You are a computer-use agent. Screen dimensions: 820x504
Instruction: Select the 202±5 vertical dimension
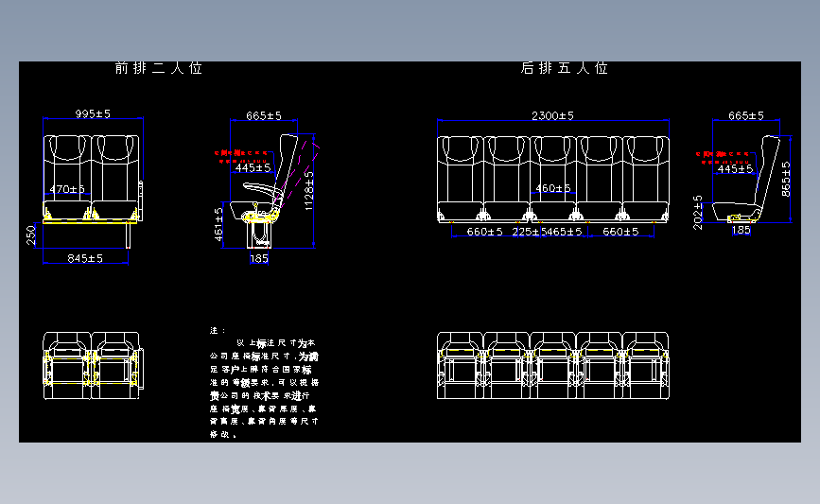698,213
